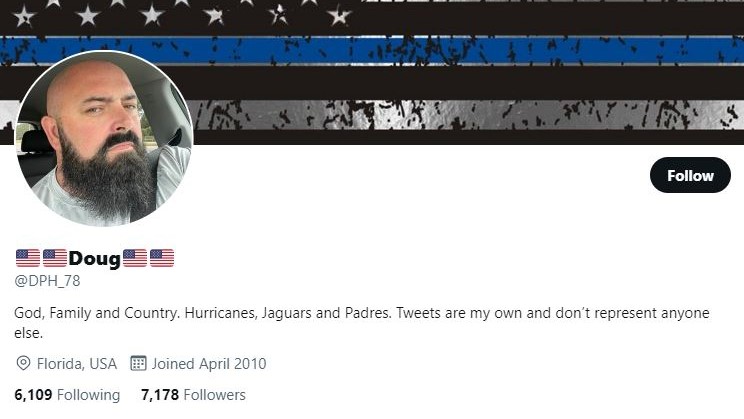Open the 6,109 Following list
This screenshot has width=744, height=419.
click(67, 395)
